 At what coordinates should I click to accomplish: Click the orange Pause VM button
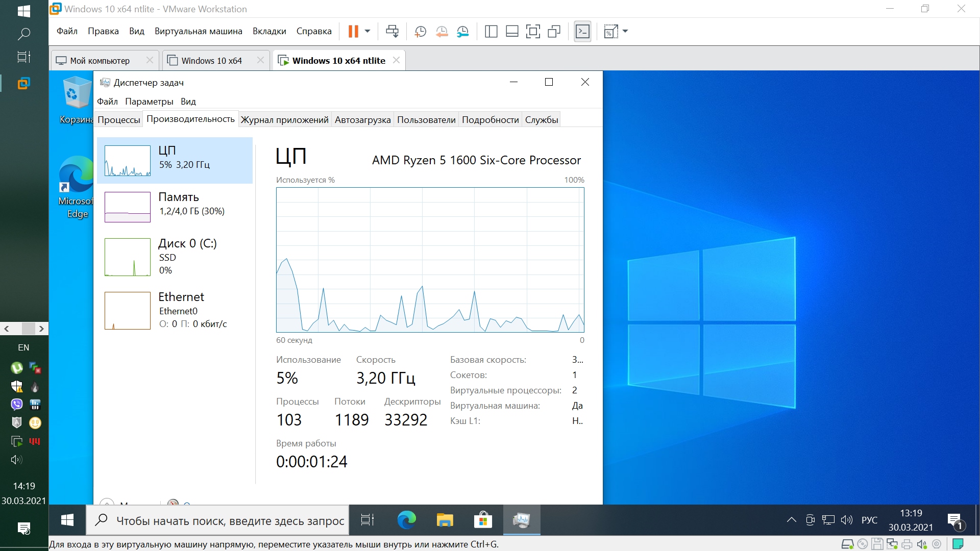click(x=353, y=32)
